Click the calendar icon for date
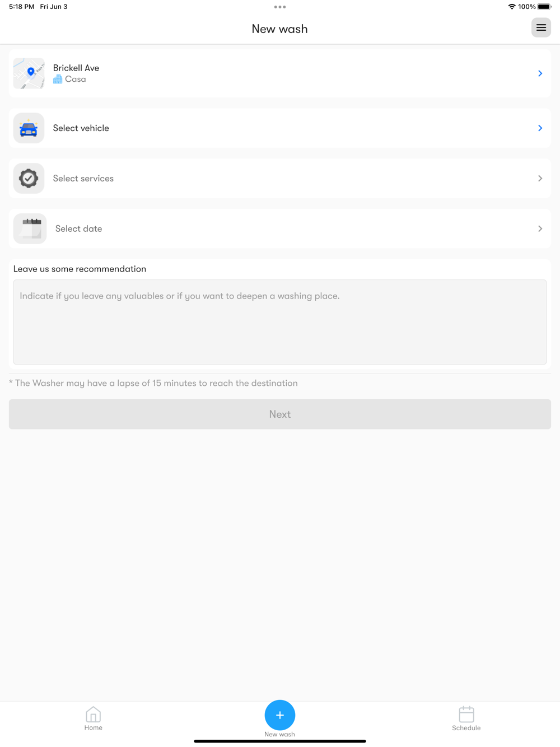The height and width of the screenshot is (747, 560). 30,228
